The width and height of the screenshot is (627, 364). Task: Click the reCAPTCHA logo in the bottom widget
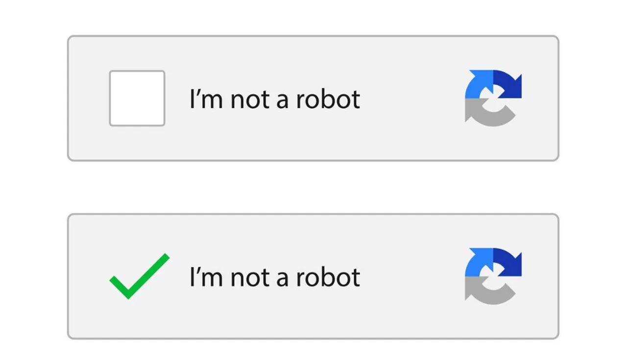click(x=492, y=275)
